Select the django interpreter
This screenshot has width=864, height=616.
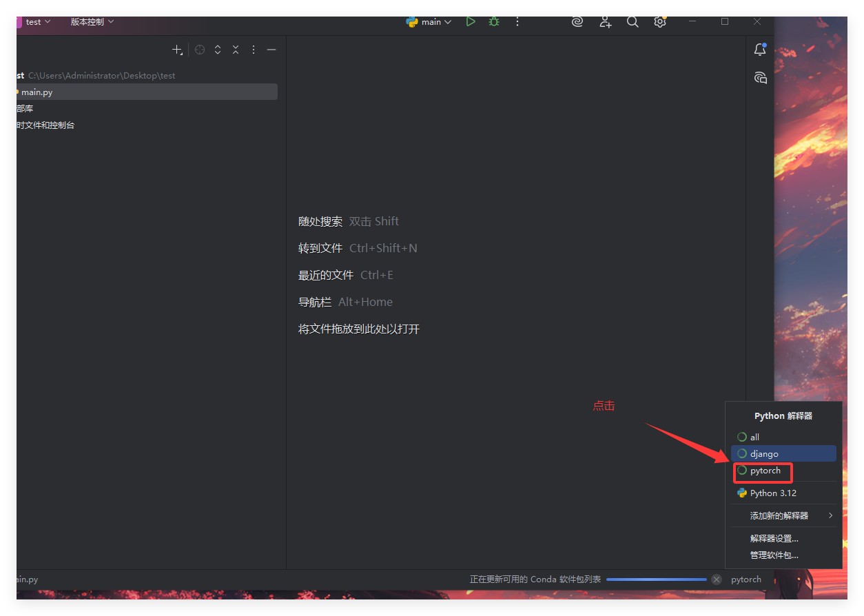pos(784,453)
